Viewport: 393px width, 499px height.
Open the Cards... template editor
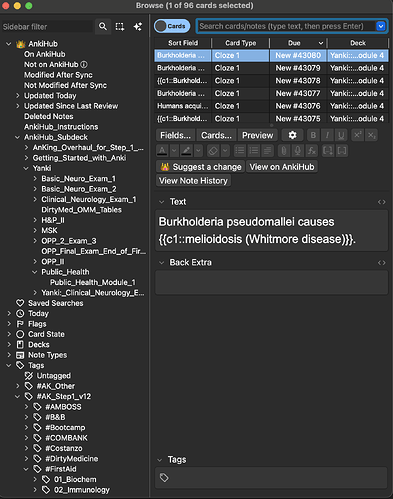coord(216,135)
